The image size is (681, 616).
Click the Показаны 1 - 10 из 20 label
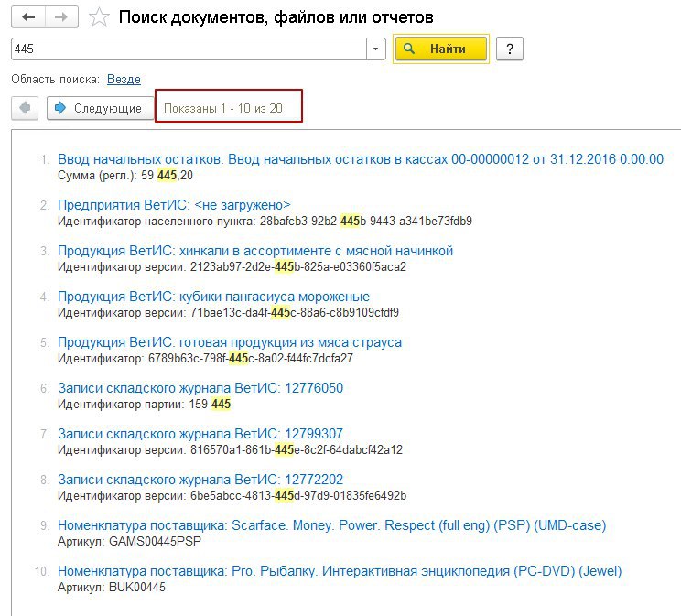[x=223, y=108]
